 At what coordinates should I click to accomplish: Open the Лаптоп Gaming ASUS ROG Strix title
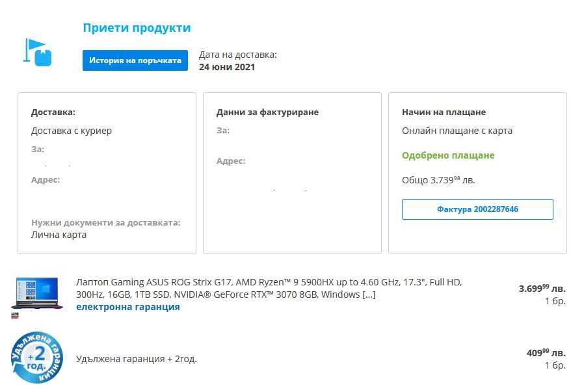(269, 288)
